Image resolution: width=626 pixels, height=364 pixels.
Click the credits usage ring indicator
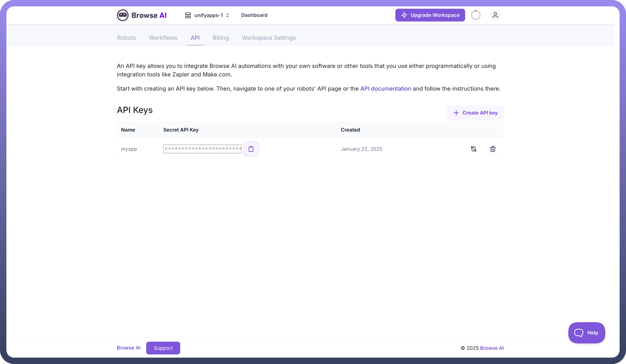click(475, 15)
